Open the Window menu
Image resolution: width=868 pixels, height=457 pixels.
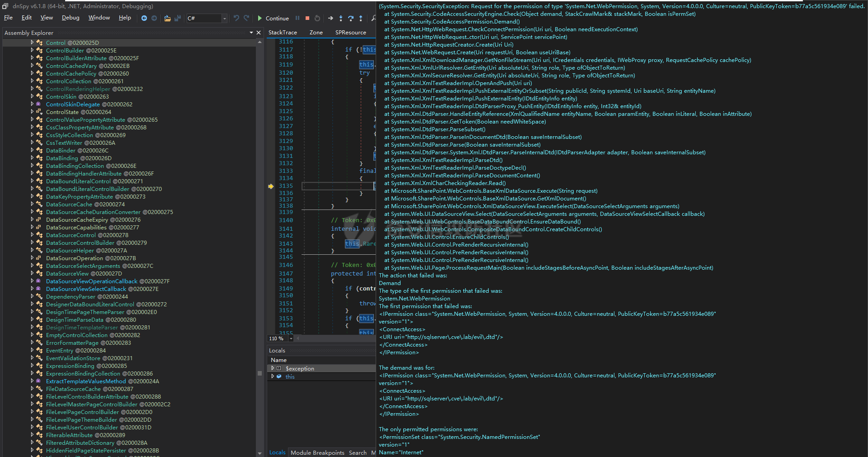coord(99,18)
